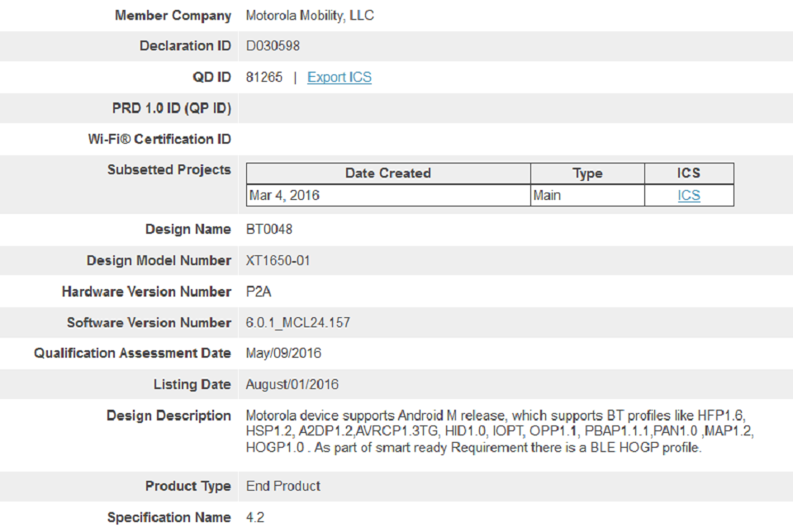793x532 pixels.
Task: Click the QD ID number 81265
Action: point(264,78)
